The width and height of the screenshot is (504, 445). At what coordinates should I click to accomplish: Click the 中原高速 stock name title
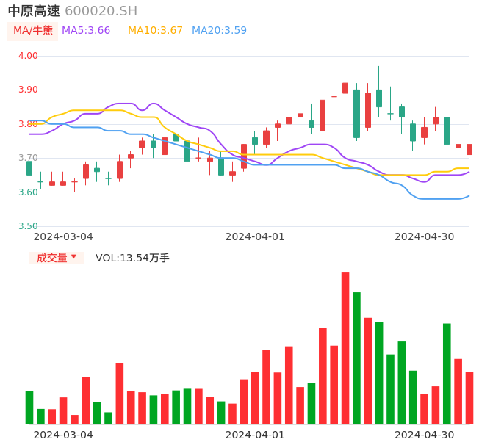(34, 11)
